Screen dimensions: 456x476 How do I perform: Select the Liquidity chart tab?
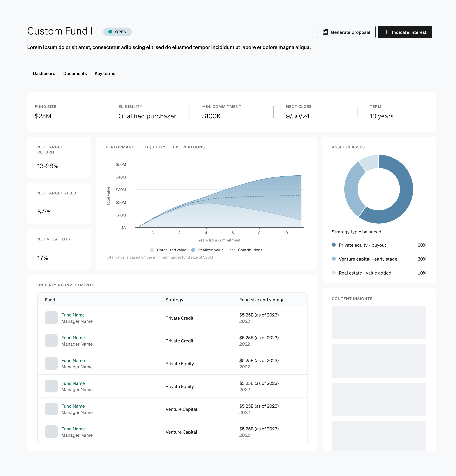[x=155, y=147]
